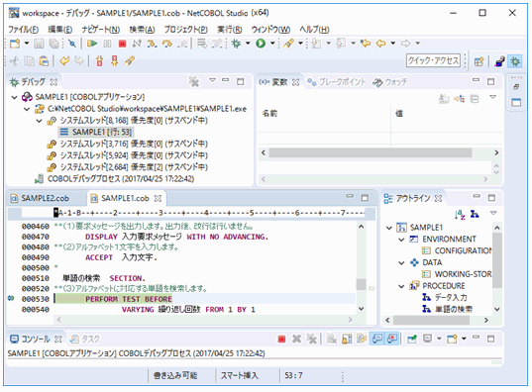Click the 値 column header
The image size is (532, 392).
point(399,113)
